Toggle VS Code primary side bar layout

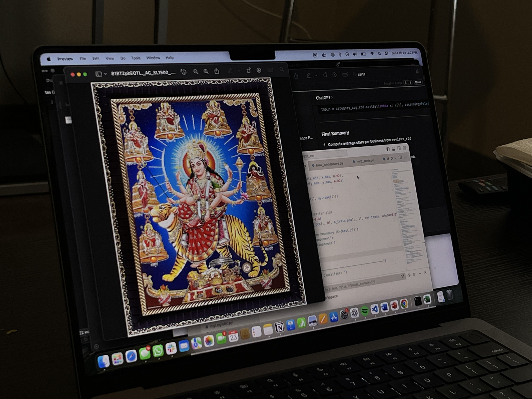[x=388, y=149]
